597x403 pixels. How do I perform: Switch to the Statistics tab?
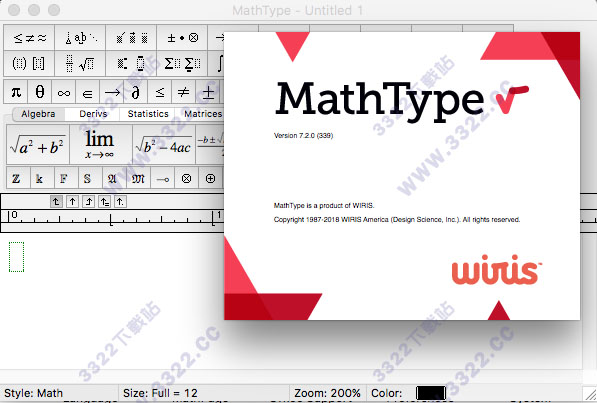tap(148, 114)
